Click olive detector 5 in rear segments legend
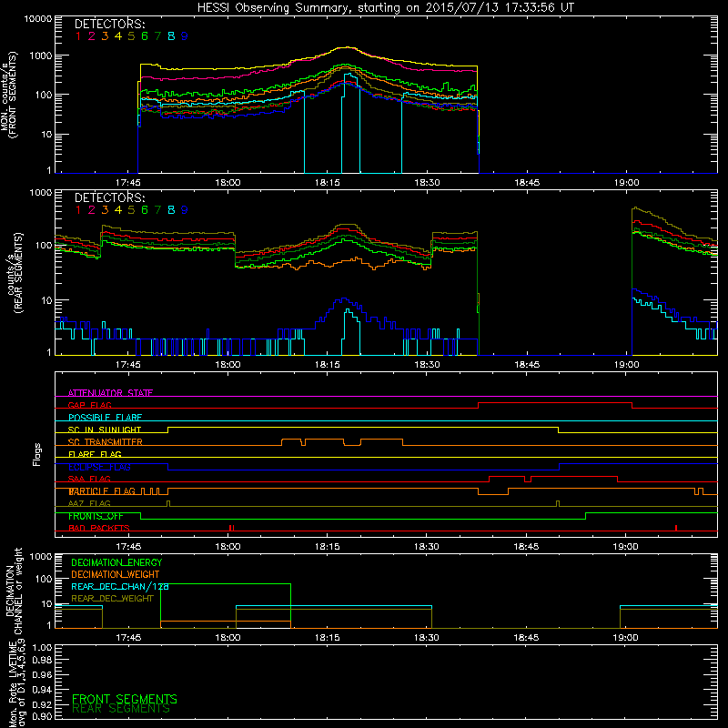The image size is (728, 728). click(131, 210)
